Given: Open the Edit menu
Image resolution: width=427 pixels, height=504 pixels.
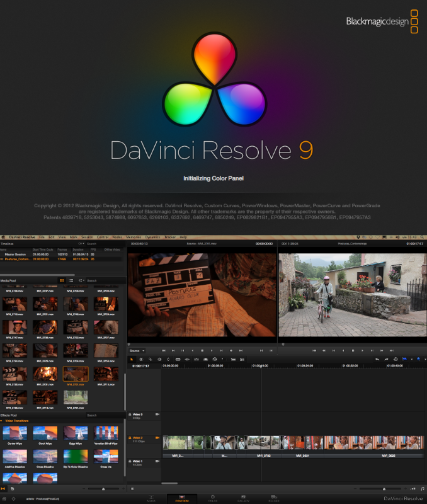Looking at the screenshot, I should pyautogui.click(x=52, y=238).
